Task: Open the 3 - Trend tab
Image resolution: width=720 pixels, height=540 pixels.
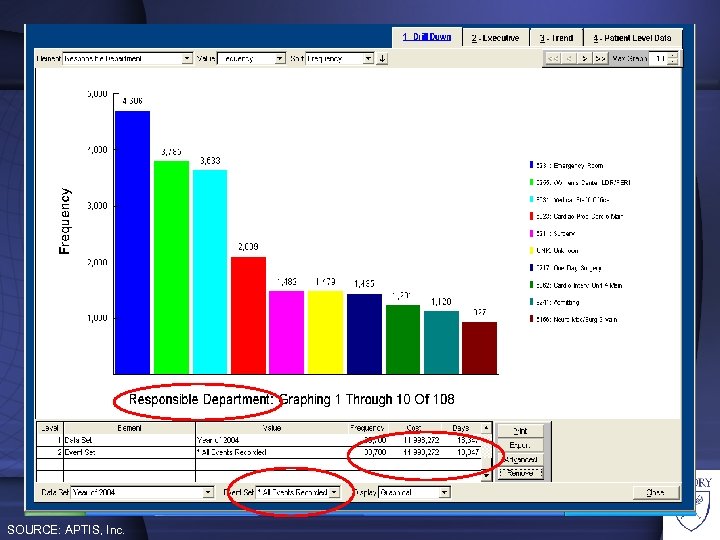Action: click(556, 38)
